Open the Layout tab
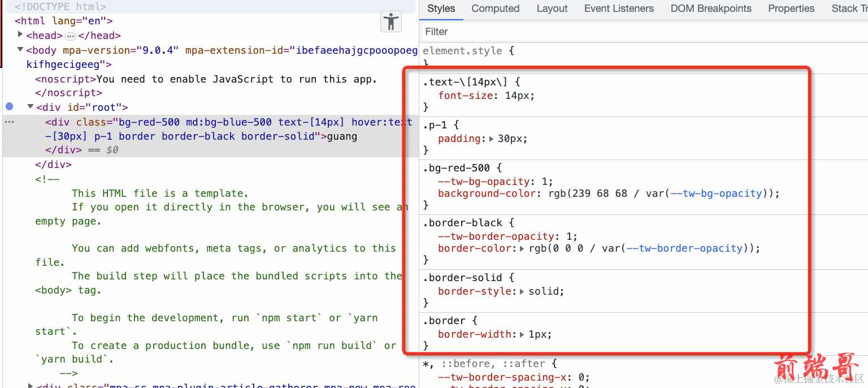 click(552, 8)
